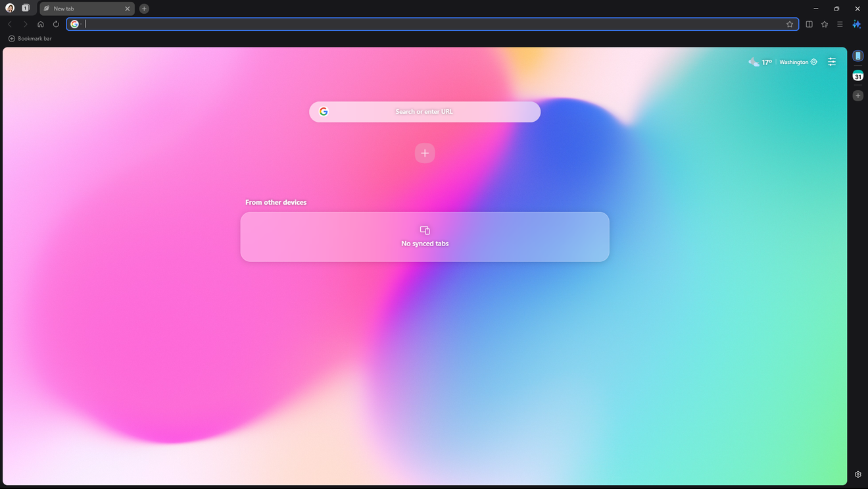The height and width of the screenshot is (489, 868).
Task: Open the phone sync sidebar icon
Action: coord(857,56)
